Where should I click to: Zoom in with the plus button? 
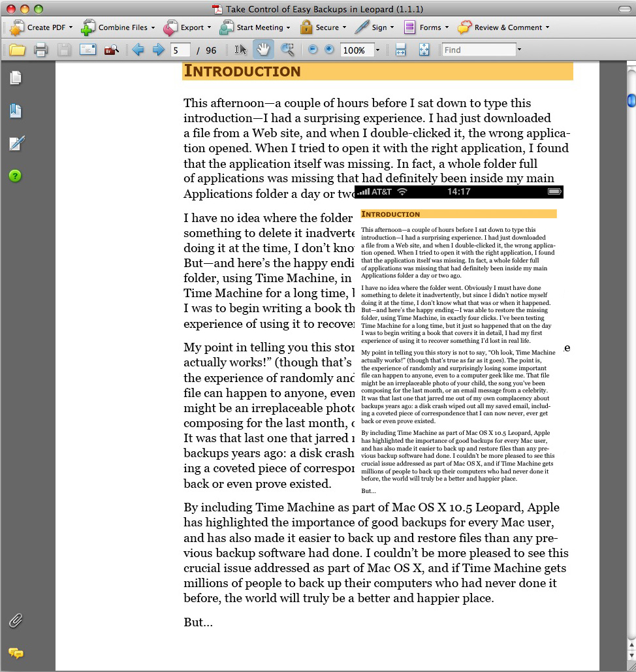pyautogui.click(x=329, y=50)
